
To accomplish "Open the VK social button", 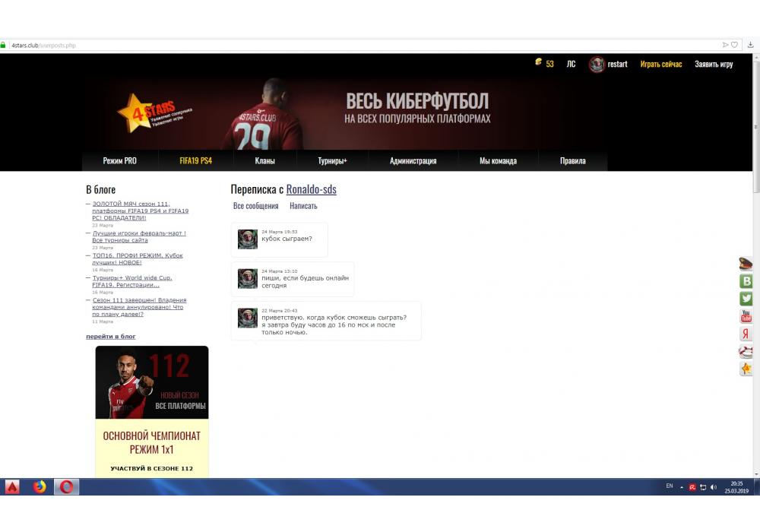I will [746, 281].
